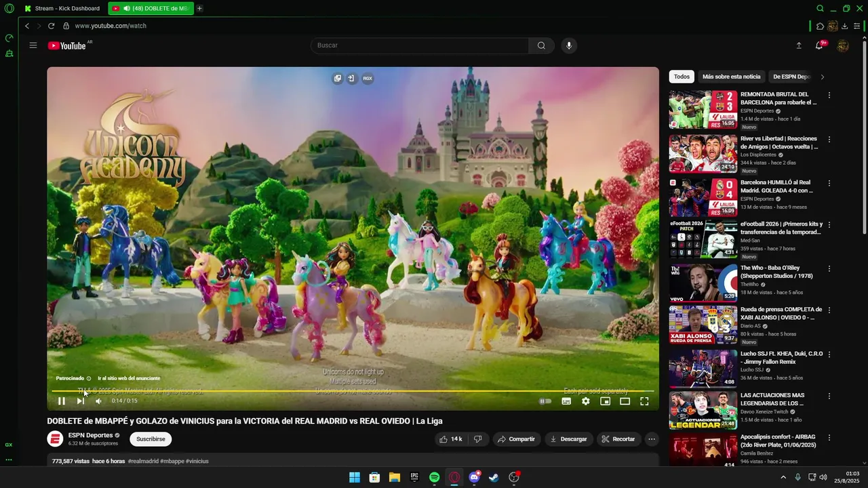Pause the video with the pause button
868x488 pixels.
[x=61, y=401]
